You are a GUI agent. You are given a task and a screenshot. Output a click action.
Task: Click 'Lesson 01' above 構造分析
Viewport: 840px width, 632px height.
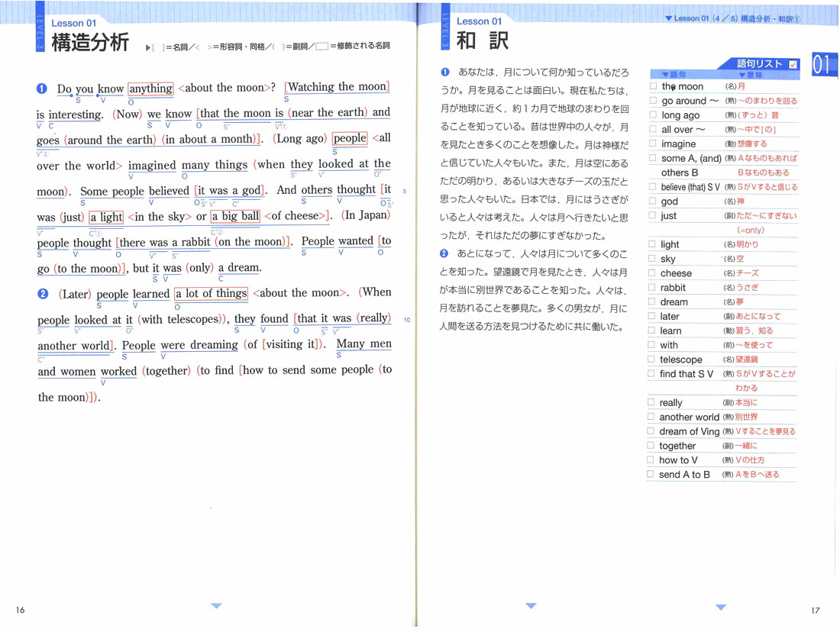click(x=73, y=23)
